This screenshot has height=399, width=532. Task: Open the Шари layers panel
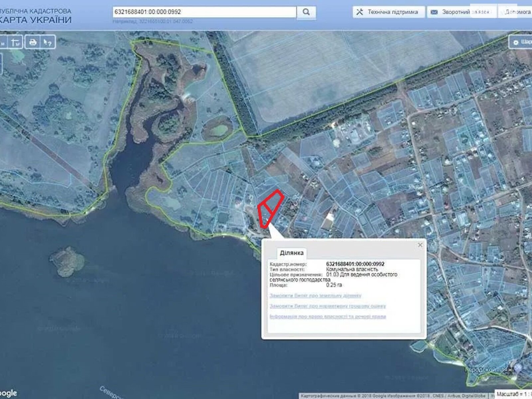[521, 42]
